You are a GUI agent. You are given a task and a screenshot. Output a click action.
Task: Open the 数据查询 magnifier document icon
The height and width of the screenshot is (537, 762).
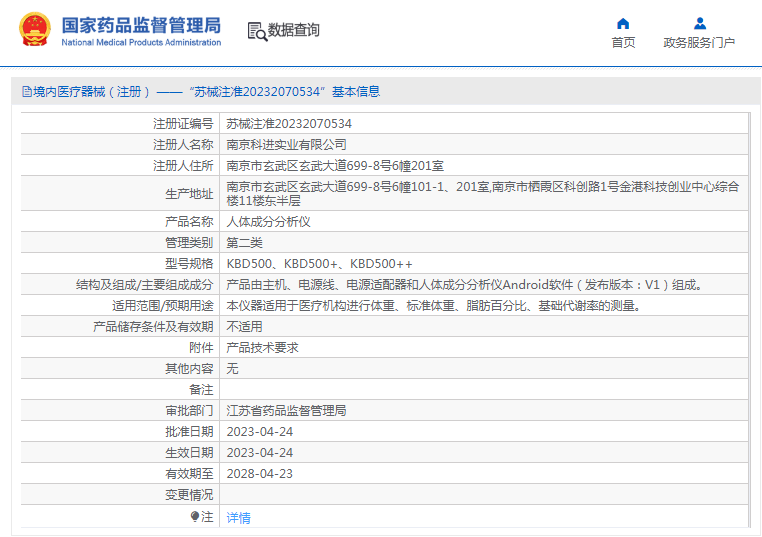click(257, 31)
